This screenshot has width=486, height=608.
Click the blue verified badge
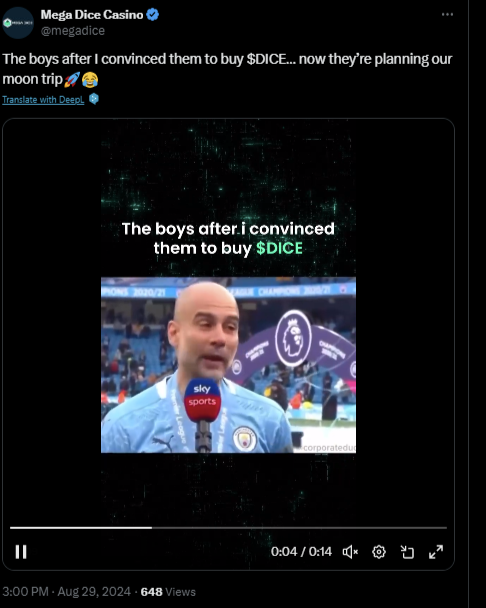(x=152, y=15)
